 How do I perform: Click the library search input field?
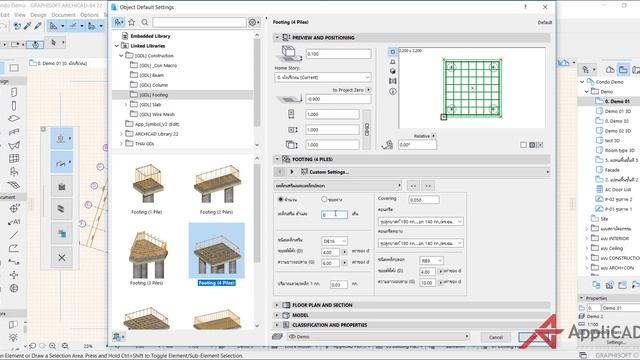(199, 22)
